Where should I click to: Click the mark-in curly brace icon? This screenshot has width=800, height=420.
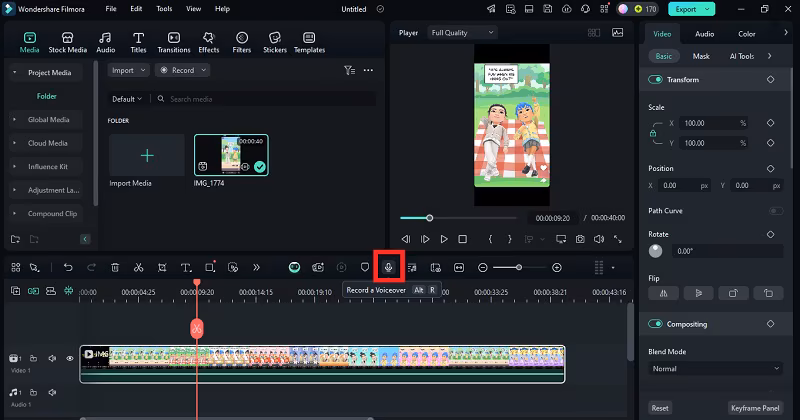click(490, 239)
